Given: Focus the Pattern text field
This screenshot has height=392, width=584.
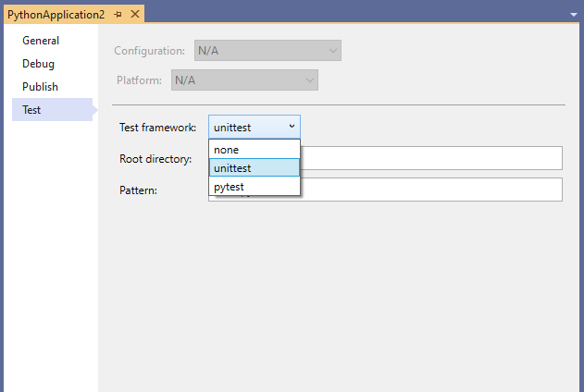Looking at the screenshot, I should click(430, 190).
